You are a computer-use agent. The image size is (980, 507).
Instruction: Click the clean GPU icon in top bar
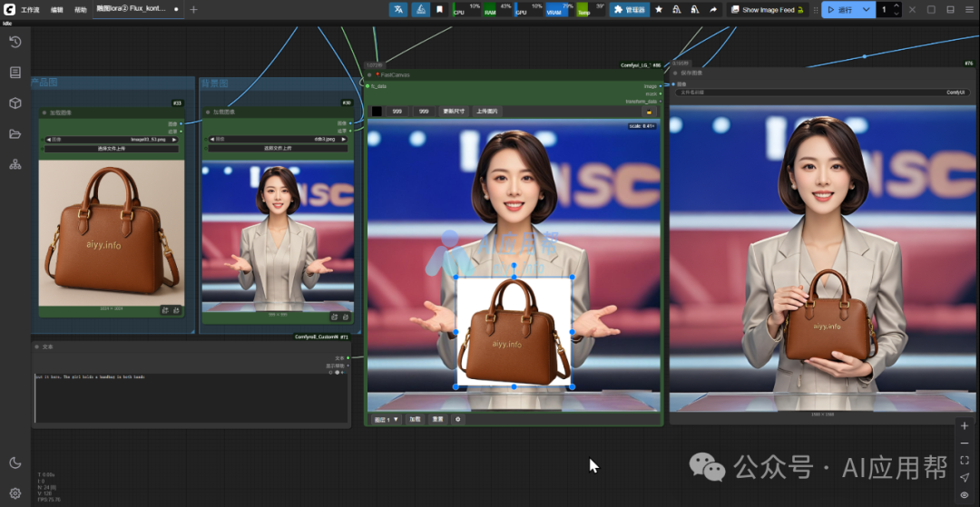tap(421, 9)
